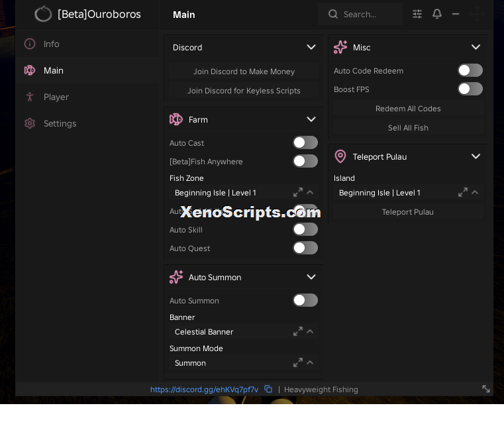Enable Auto Quest switch

[x=305, y=248]
